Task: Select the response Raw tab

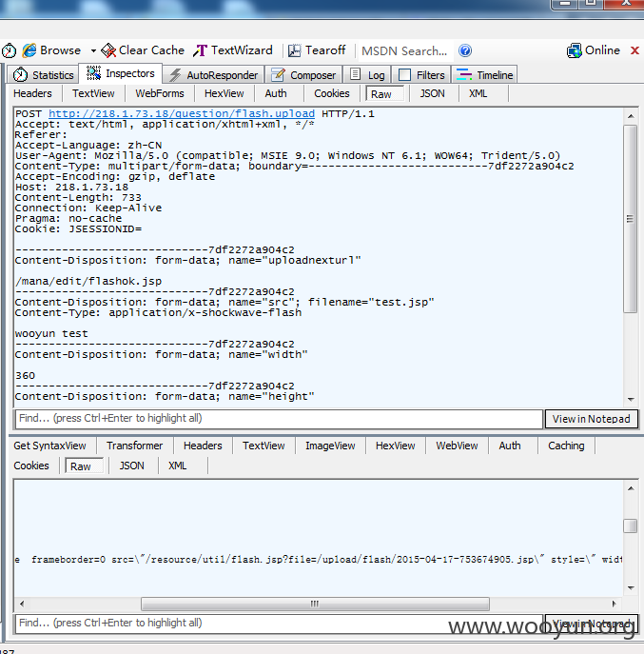Action: pyautogui.click(x=85, y=466)
